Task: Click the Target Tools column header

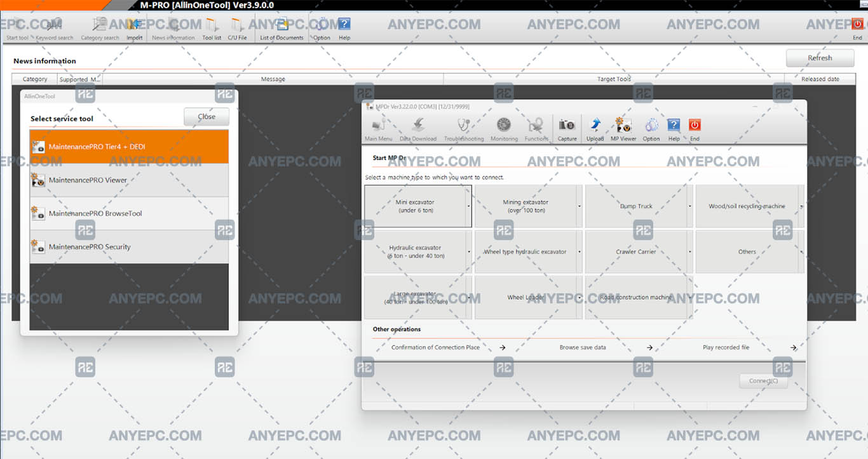Action: coord(614,79)
